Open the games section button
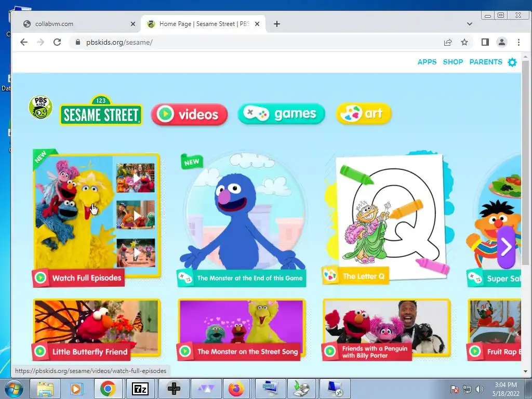Viewport: 532px width, 399px height. pos(281,114)
